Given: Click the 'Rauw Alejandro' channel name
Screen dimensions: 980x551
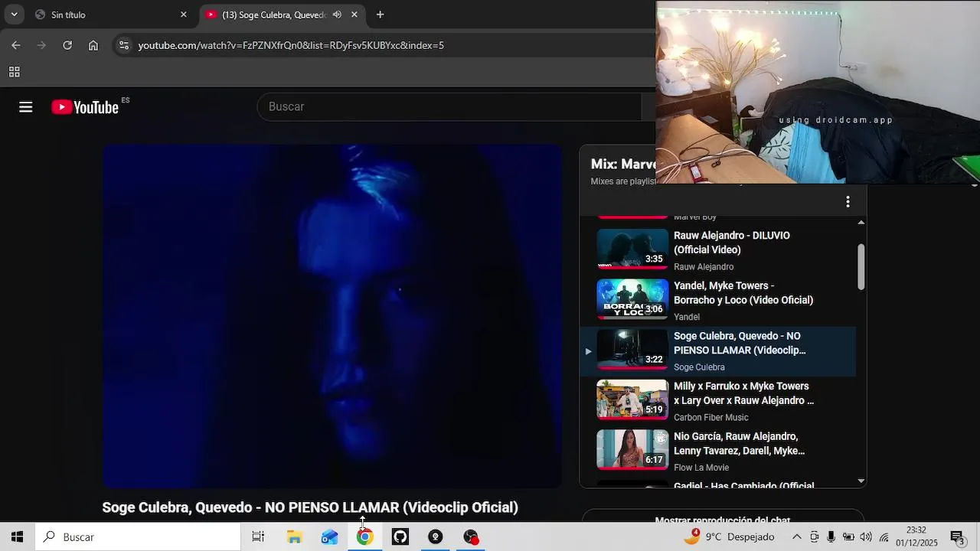Looking at the screenshot, I should (704, 267).
